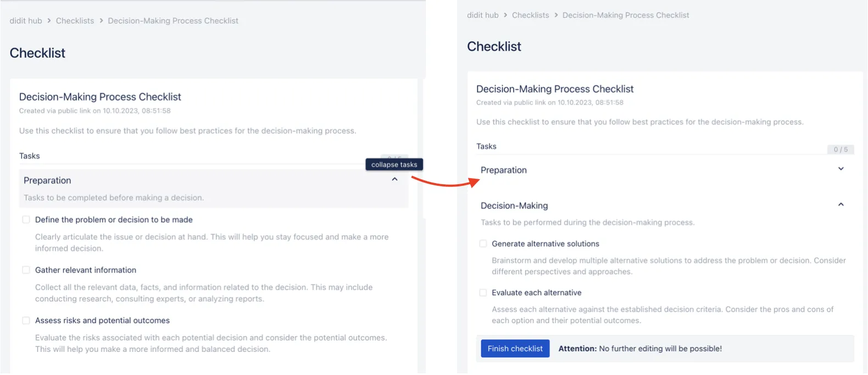Open 'didit hub' breadcrumb in left panel
This screenshot has height=375, width=868.
pyautogui.click(x=26, y=21)
